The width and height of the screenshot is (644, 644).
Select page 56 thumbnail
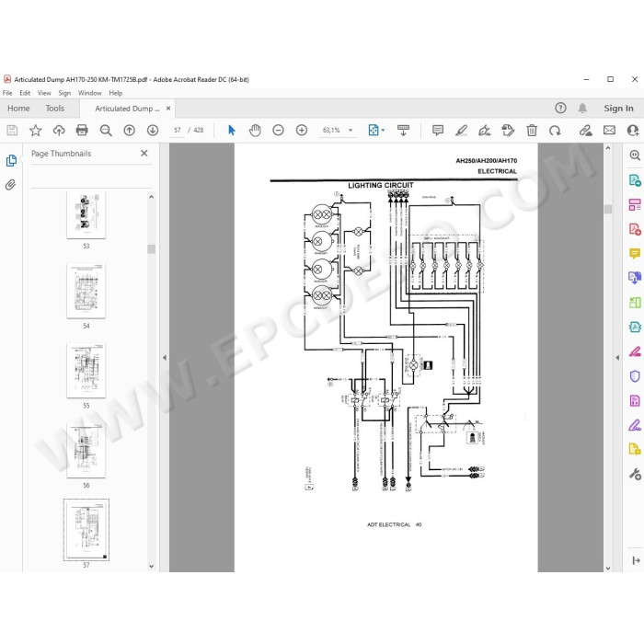click(x=86, y=450)
